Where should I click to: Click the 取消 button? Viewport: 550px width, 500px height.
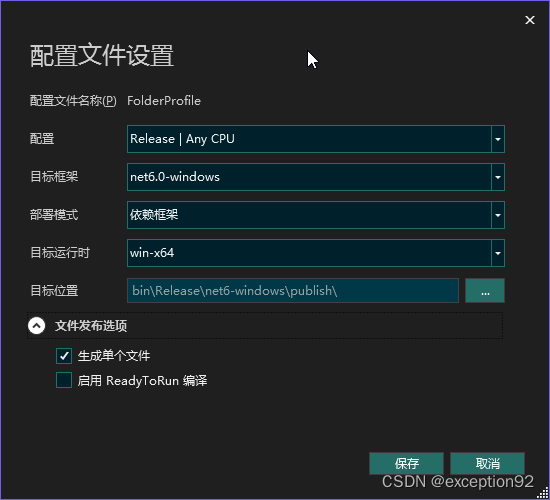[x=487, y=464]
